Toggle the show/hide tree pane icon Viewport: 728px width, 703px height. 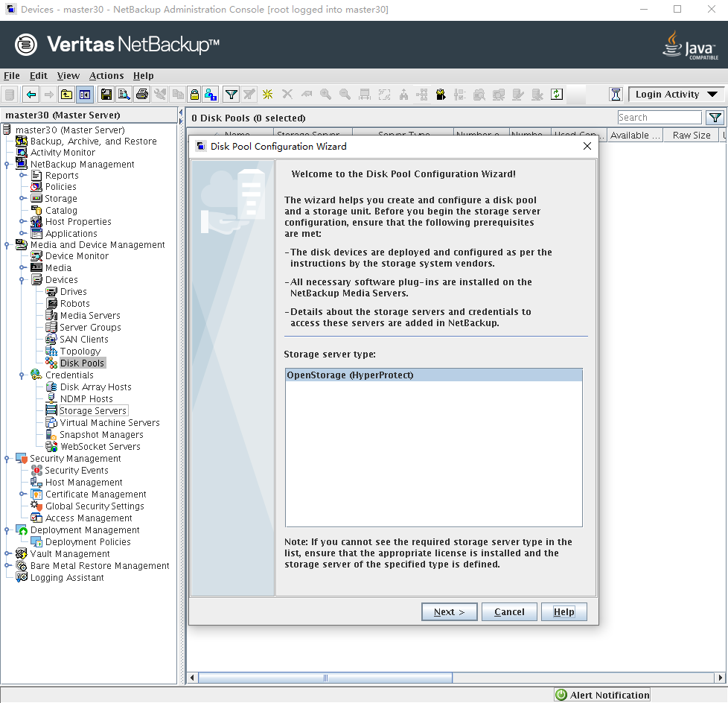[x=85, y=95]
